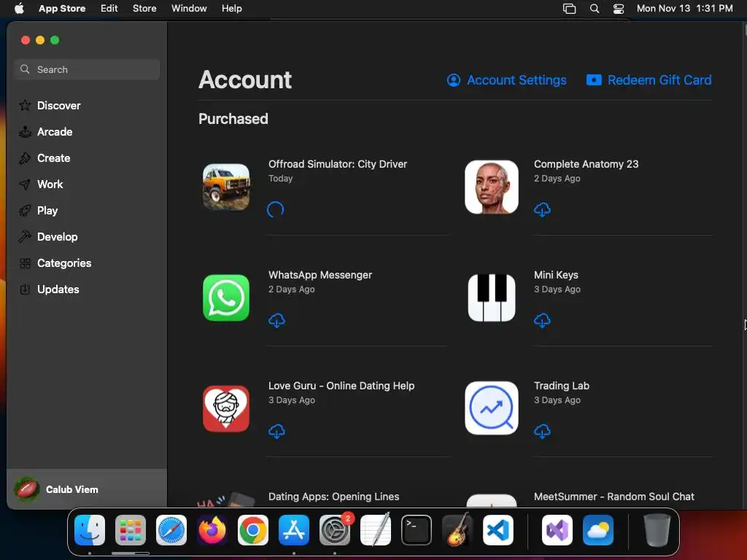The image size is (747, 560).
Task: Open the Window menu
Action: 189,9
